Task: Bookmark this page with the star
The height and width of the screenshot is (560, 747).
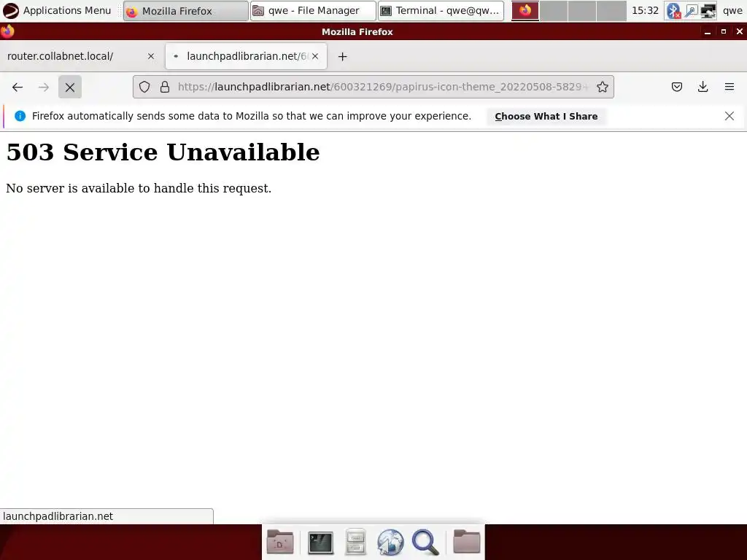Action: point(602,87)
